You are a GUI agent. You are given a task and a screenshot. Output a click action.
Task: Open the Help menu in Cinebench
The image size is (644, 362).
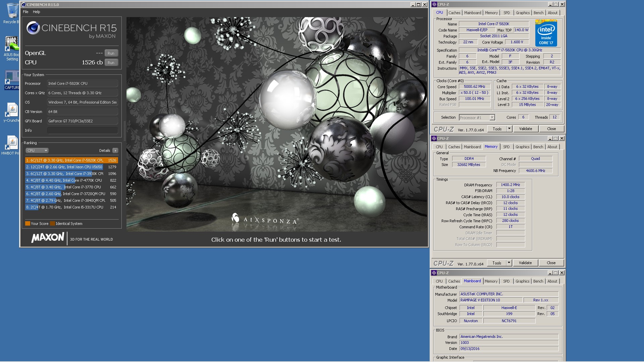pos(37,12)
